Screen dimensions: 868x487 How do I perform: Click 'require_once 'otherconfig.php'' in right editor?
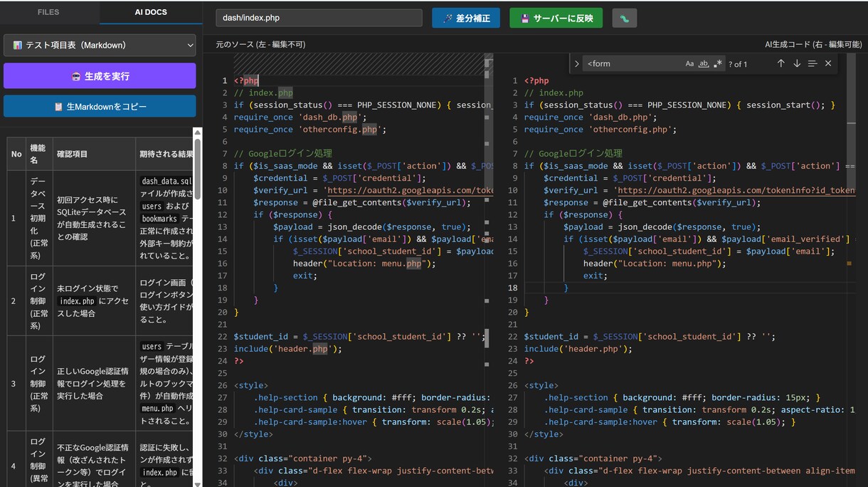coord(600,130)
